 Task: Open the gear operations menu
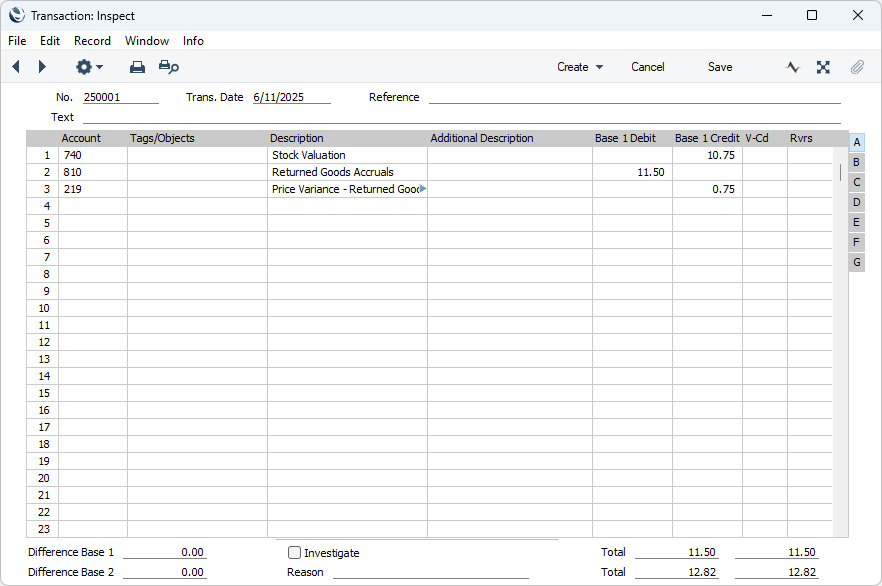pos(89,67)
